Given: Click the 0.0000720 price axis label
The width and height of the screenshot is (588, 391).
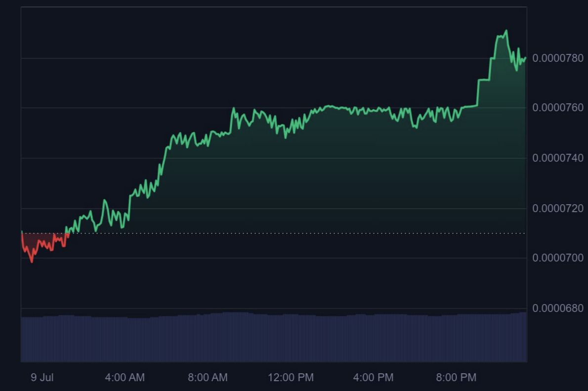Looking at the screenshot, I should (x=558, y=208).
